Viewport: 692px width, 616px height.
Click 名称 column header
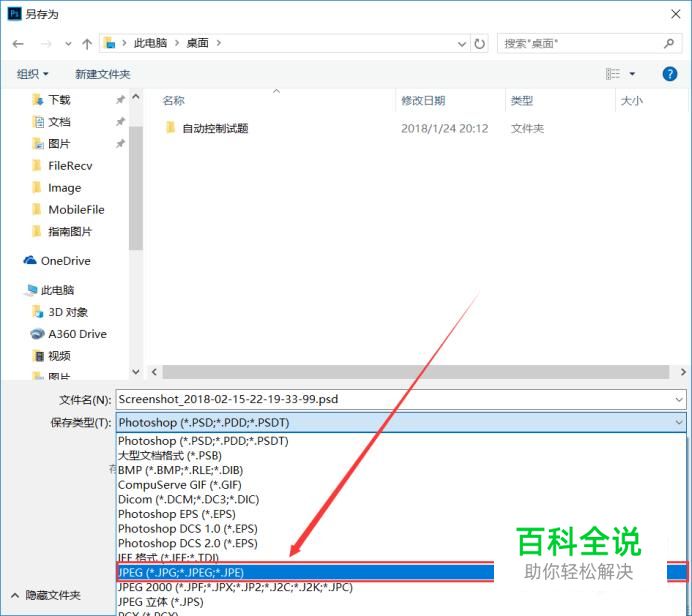[173, 101]
